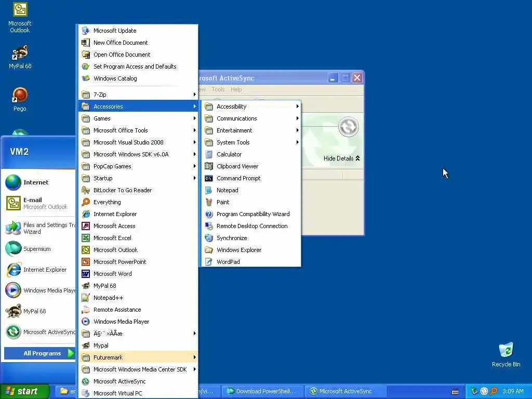Open Files and Settings Transfer Wizard
This screenshot has width=532, height=399.
[x=39, y=228]
